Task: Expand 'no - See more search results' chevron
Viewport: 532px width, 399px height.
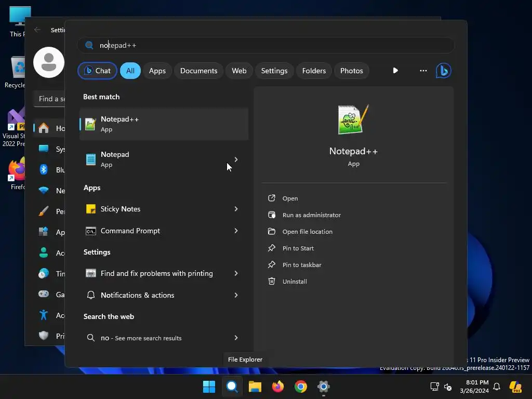Action: 236,338
